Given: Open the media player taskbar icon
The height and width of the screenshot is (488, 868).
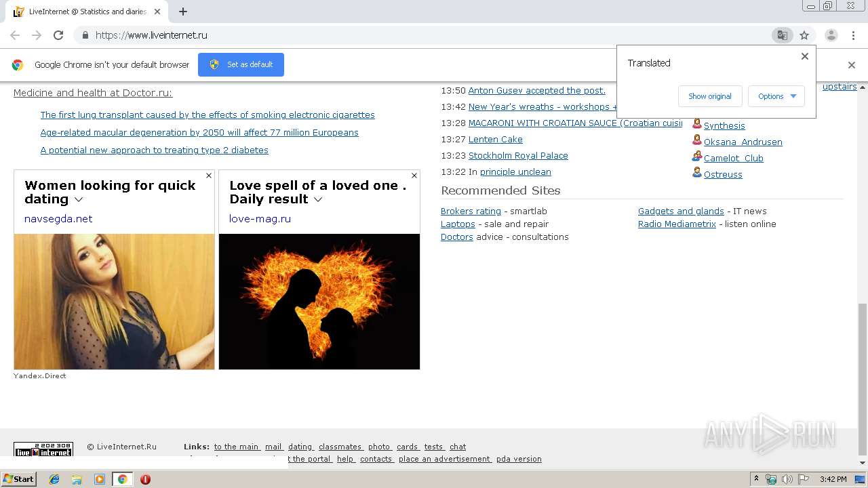Looking at the screenshot, I should click(x=100, y=479).
